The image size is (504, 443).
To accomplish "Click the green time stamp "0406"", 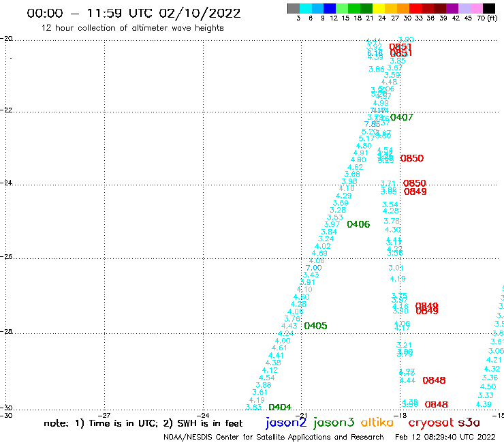I will click(358, 224).
